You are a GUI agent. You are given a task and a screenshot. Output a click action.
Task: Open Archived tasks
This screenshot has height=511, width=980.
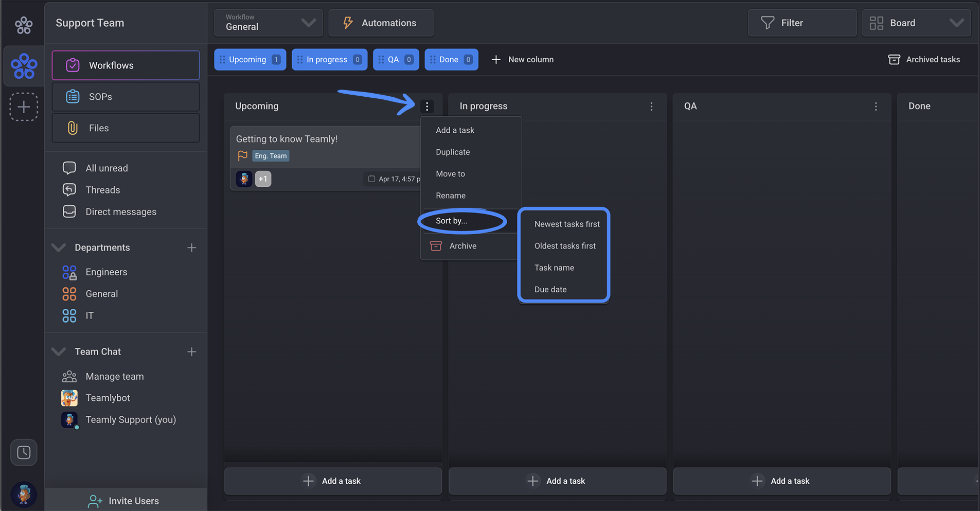tap(924, 60)
